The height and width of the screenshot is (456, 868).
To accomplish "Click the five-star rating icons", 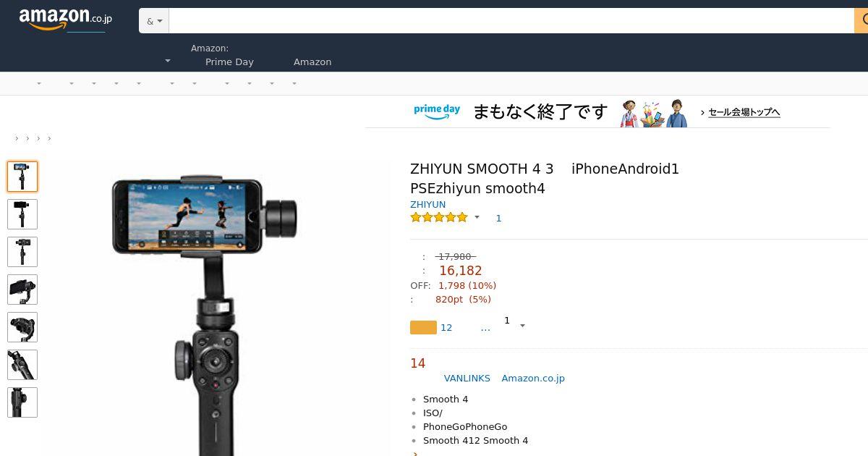I will (439, 217).
